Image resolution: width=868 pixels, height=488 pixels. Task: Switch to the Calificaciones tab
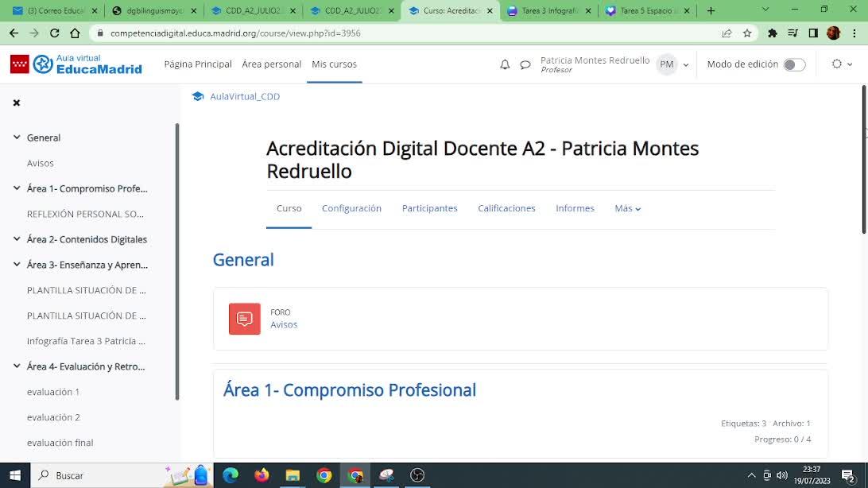pyautogui.click(x=506, y=208)
